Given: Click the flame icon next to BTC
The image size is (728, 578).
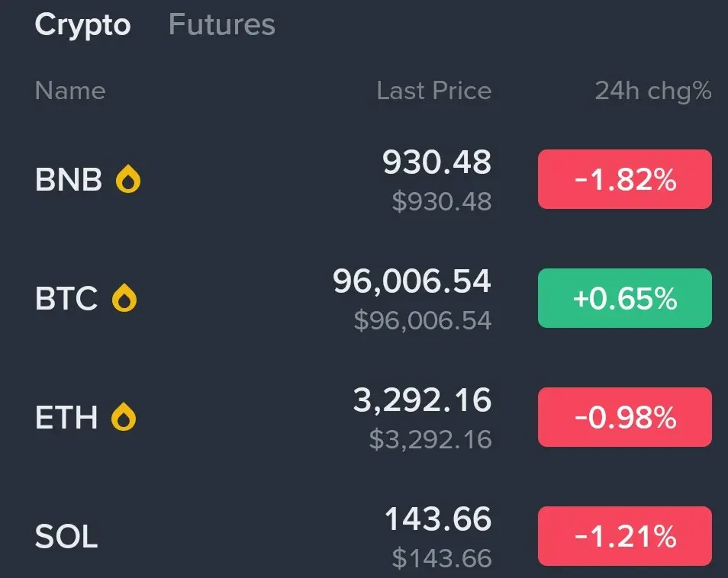Looking at the screenshot, I should coord(124,298).
